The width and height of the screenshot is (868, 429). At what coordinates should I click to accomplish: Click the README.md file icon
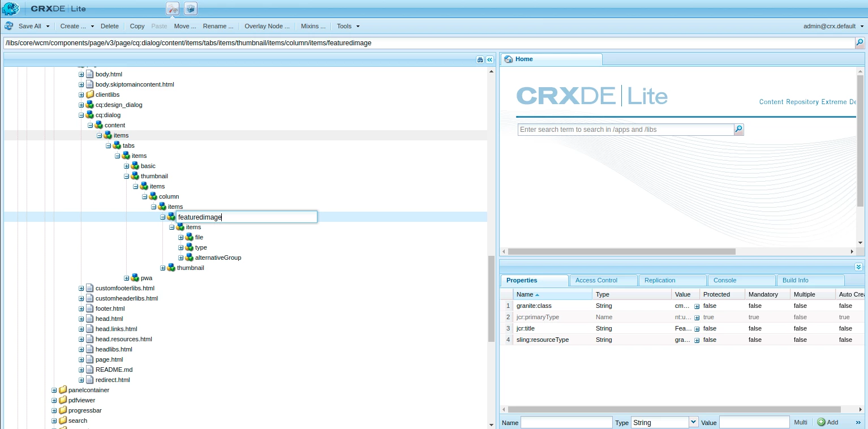coord(89,370)
